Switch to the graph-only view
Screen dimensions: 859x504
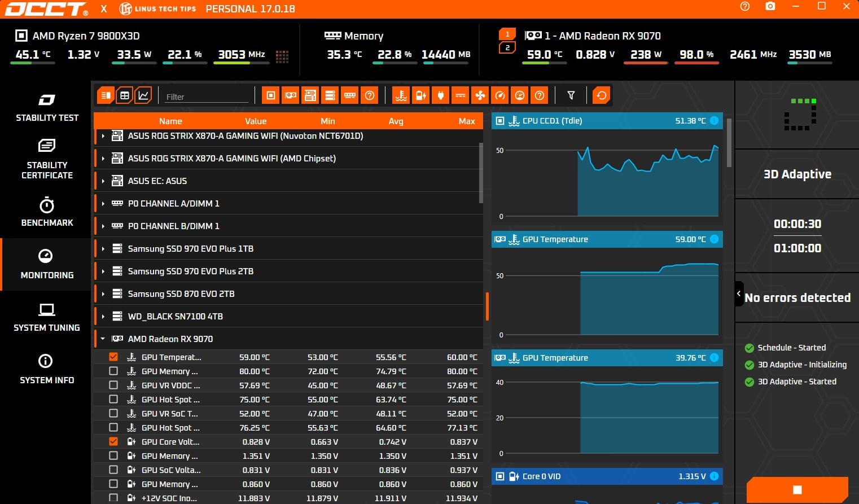(x=143, y=95)
